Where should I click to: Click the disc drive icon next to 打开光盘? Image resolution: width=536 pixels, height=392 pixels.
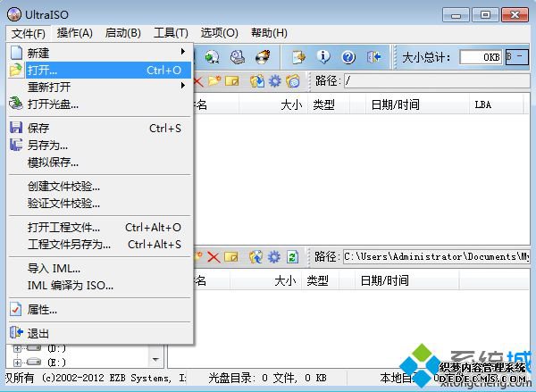click(x=16, y=104)
